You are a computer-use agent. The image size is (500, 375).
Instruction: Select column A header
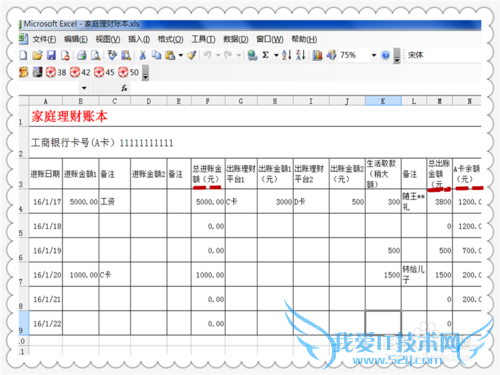tap(46, 101)
